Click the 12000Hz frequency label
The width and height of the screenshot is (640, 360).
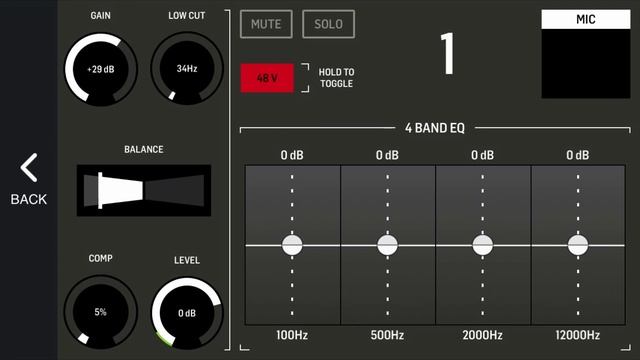[x=578, y=336]
